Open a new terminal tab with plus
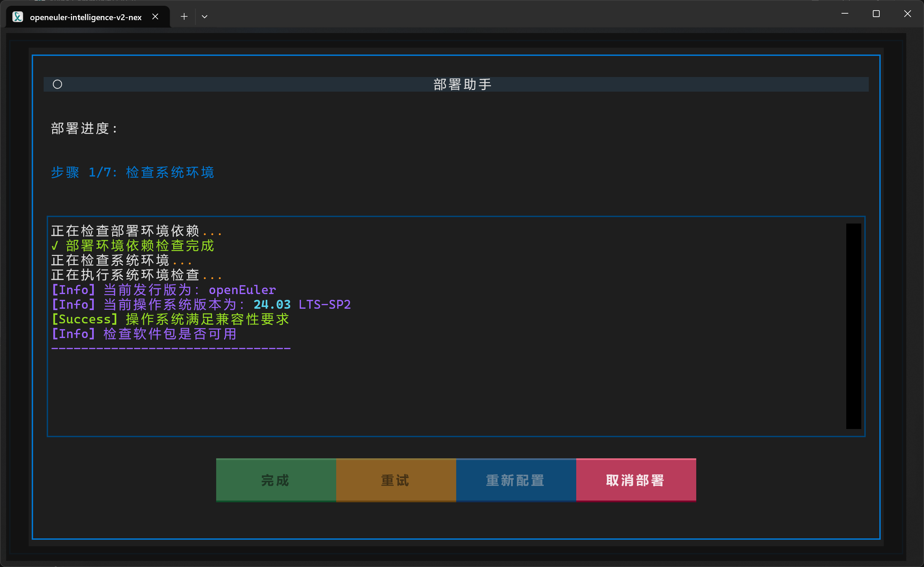The image size is (924, 567). pos(184,16)
